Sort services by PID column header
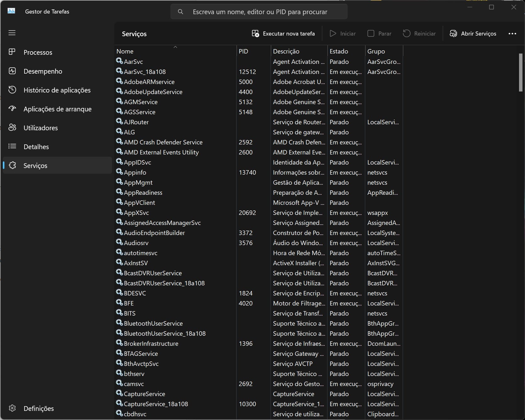 coord(243,51)
